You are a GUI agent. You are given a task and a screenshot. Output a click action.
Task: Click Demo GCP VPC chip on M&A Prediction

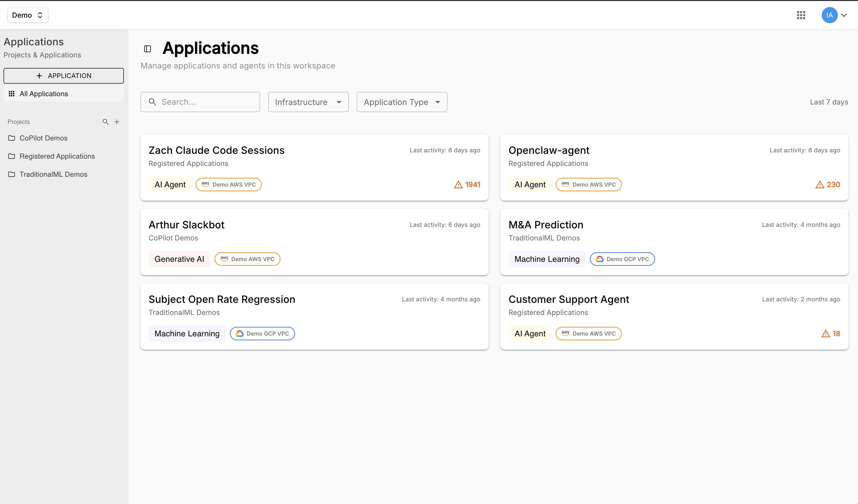(x=622, y=259)
